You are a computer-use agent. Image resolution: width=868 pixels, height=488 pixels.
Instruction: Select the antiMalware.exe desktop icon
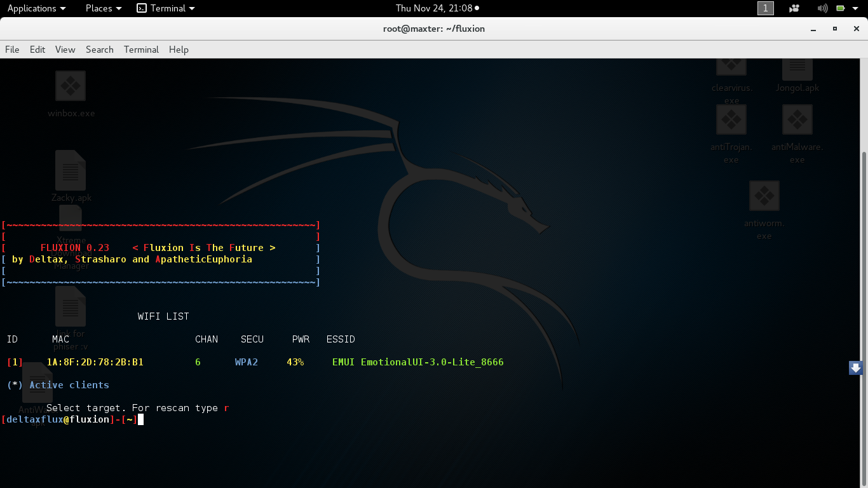click(797, 134)
